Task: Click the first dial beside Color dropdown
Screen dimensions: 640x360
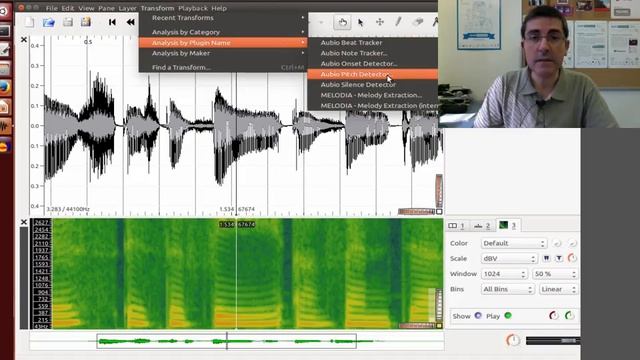Action: click(557, 243)
